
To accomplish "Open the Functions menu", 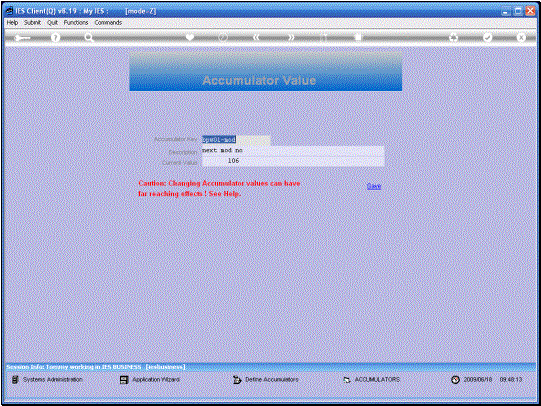I will pos(76,22).
